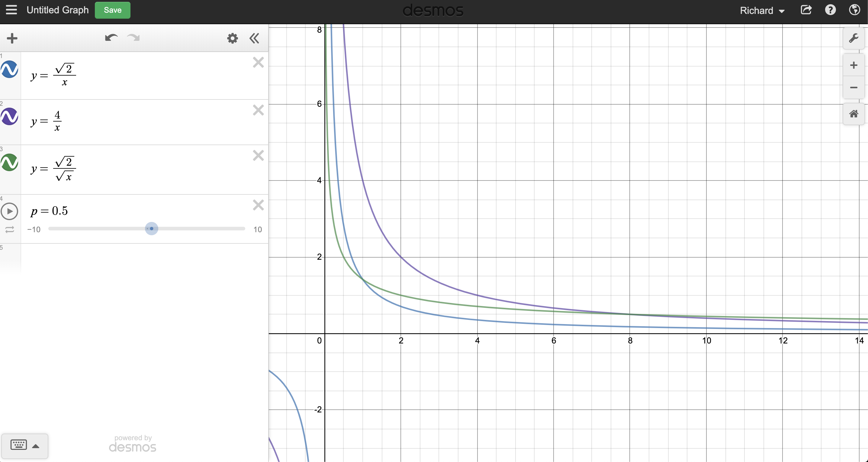Open the Richard account dropdown
Image resolution: width=868 pixels, height=462 pixels.
[762, 10]
